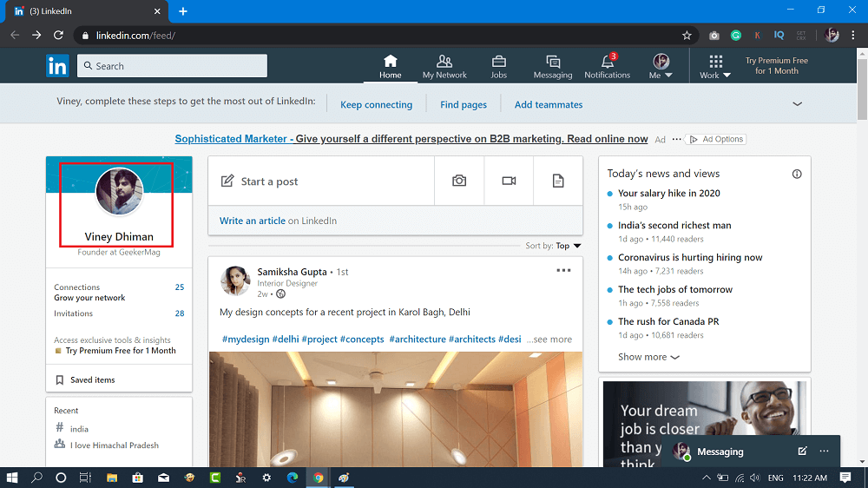
Task: Add a photo with the camera icon
Action: coord(459,181)
